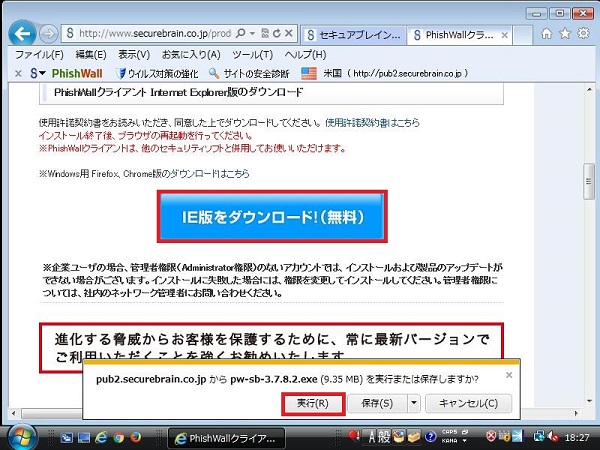Open the 編集(E) menu

[91, 55]
